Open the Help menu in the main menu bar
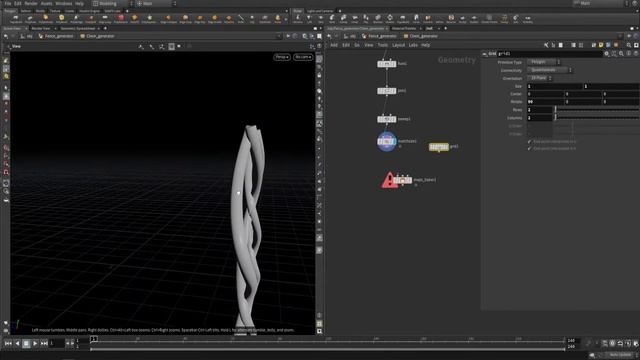Image resolution: width=640 pixels, height=360 pixels. click(80, 3)
